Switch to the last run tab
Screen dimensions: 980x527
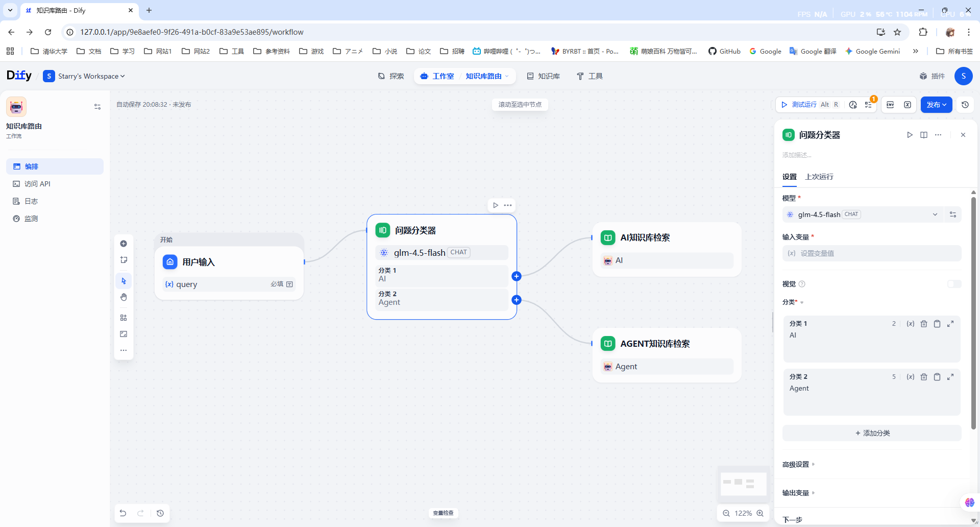tap(819, 177)
